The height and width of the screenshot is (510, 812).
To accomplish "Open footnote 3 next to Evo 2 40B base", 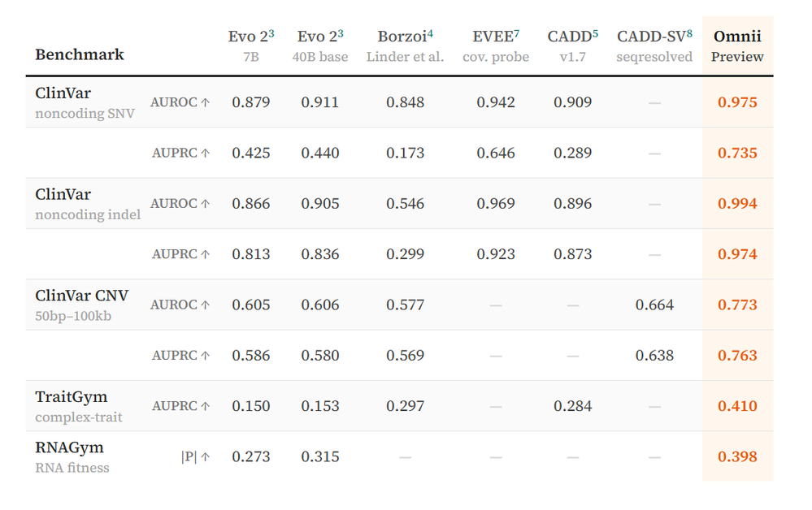I will tap(341, 33).
